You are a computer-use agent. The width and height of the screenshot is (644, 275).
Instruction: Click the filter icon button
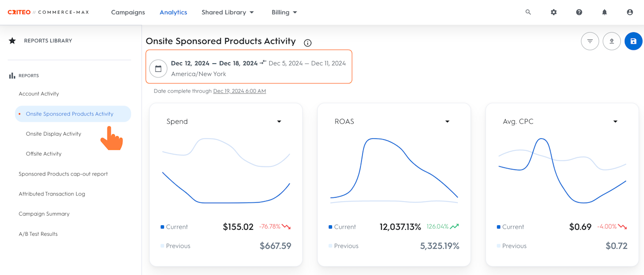coord(590,41)
